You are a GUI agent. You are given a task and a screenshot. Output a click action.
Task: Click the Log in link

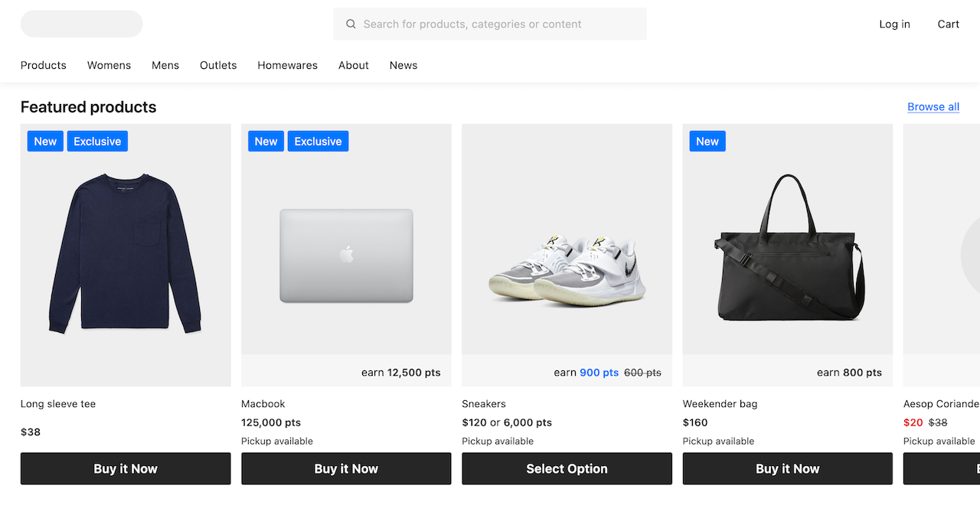pyautogui.click(x=894, y=24)
